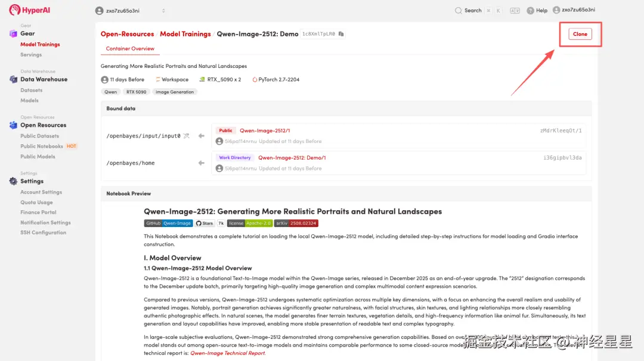
Task: Click the license Apache-2.0 badge
Action: 250,223
